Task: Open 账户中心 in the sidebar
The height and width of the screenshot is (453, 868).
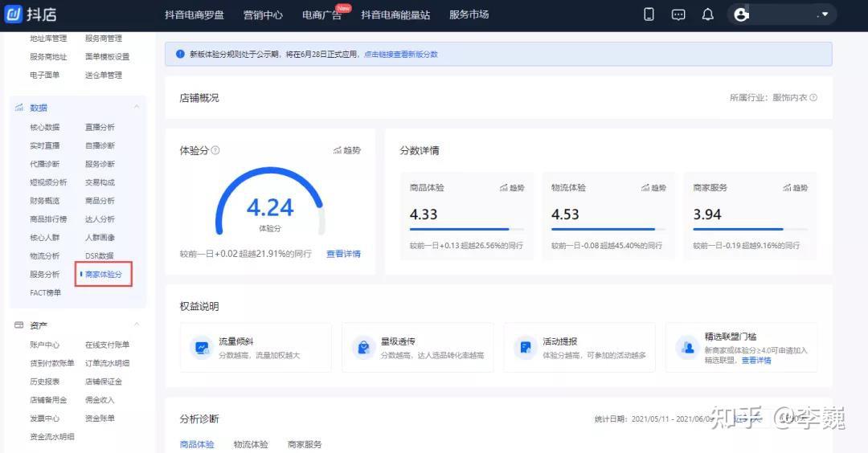Action: coord(45,345)
